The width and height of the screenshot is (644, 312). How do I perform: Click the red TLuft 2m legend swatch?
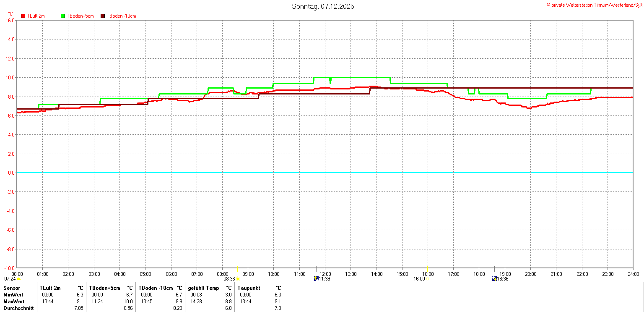click(x=23, y=16)
